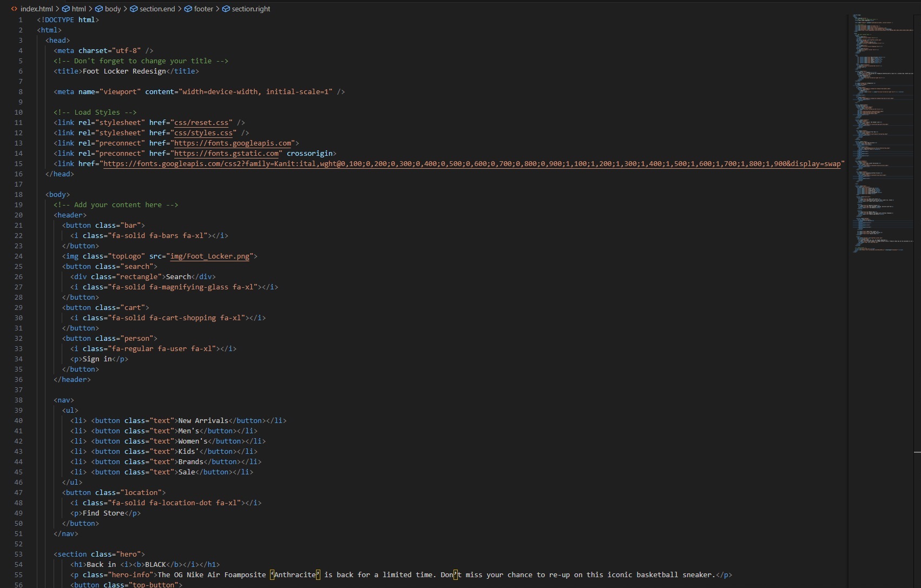Expand the chevron between index.html and html

(x=57, y=9)
